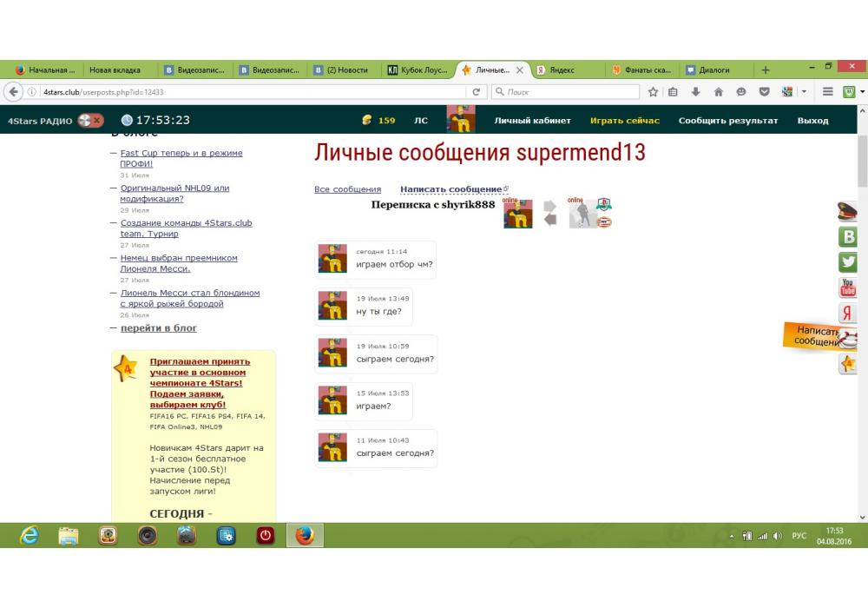Bookmark this page with the star icon
Image resolution: width=868 pixels, height=608 pixels.
coord(654,92)
